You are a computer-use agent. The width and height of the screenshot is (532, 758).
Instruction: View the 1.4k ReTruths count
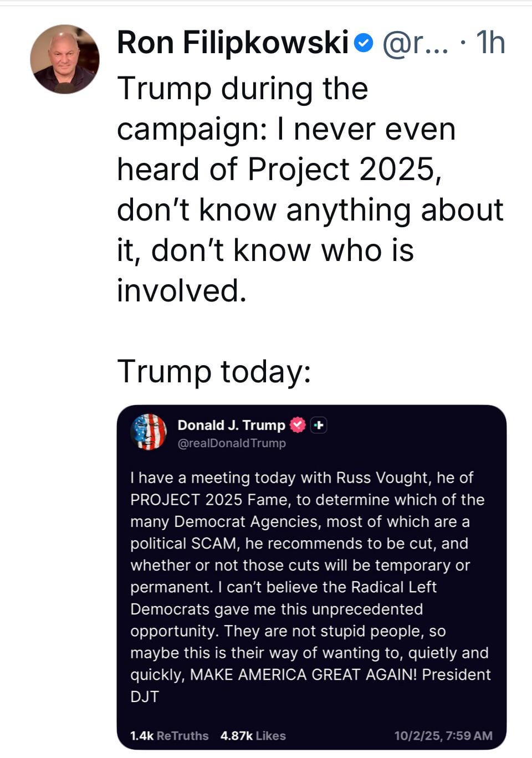click(169, 736)
